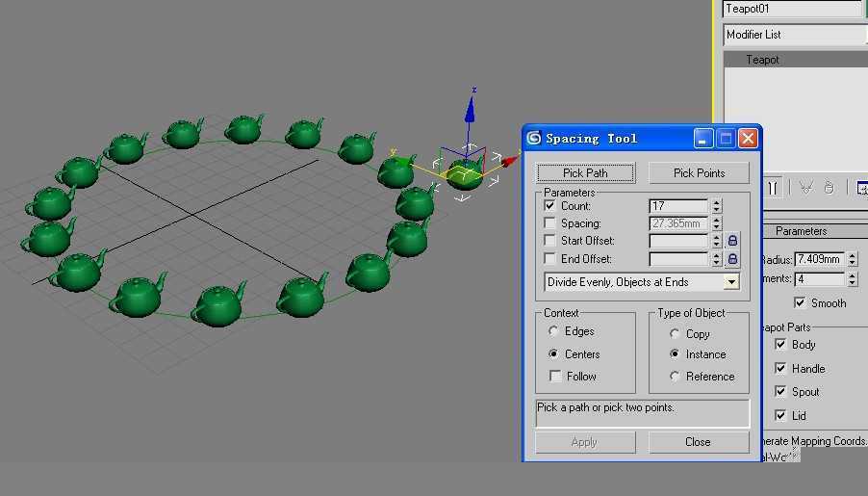Click the Pick Path button
This screenshot has width=868, height=496.
coord(586,173)
